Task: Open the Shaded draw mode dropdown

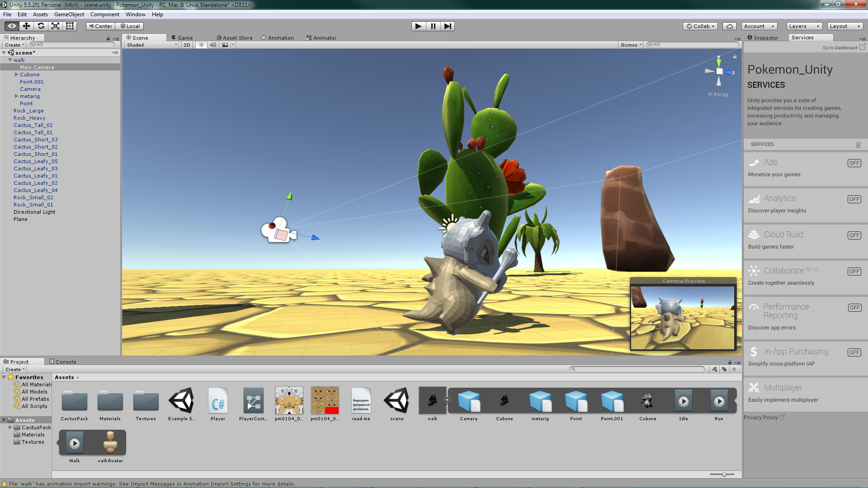Action: click(x=152, y=45)
